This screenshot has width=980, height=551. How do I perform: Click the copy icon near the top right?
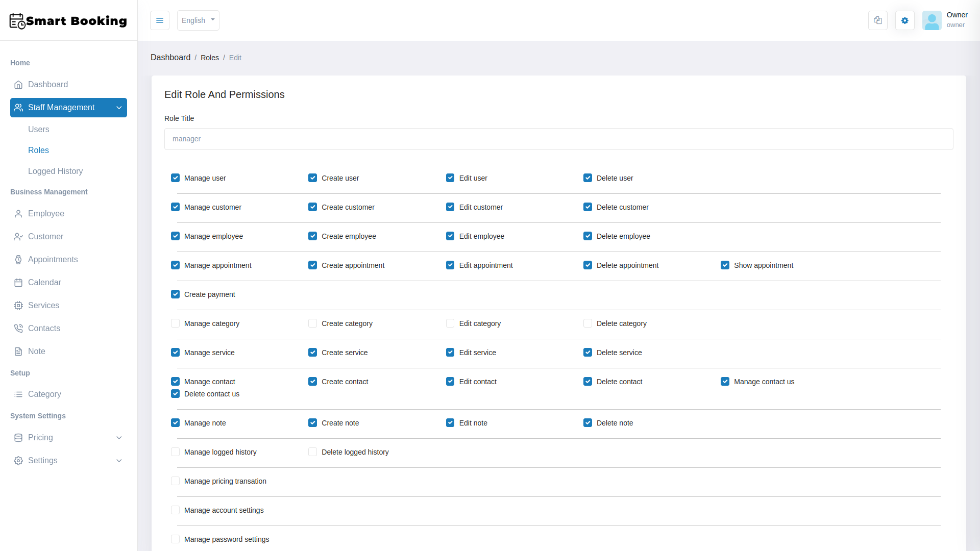[x=877, y=20]
